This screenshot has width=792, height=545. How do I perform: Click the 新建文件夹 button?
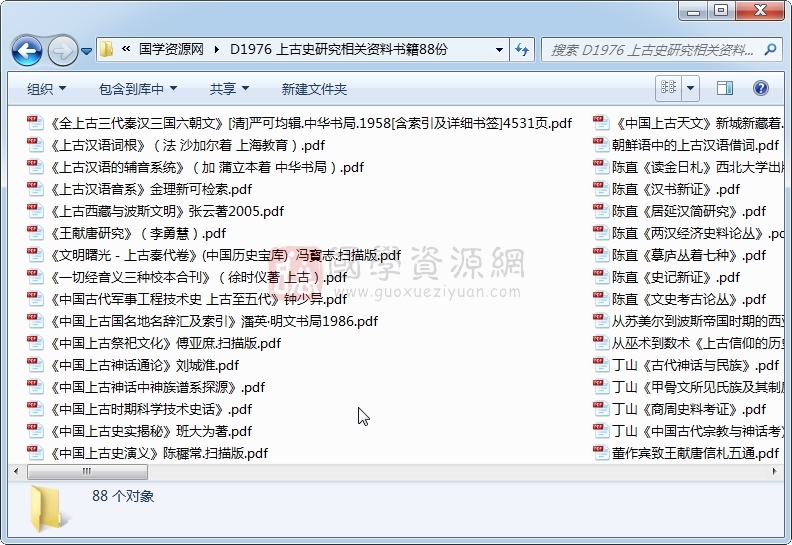click(314, 89)
